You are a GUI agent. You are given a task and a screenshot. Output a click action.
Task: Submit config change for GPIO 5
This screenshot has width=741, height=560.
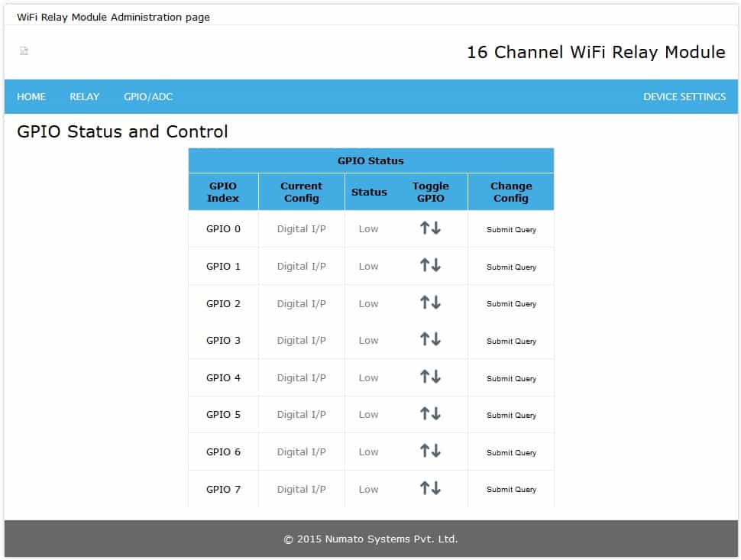click(511, 416)
